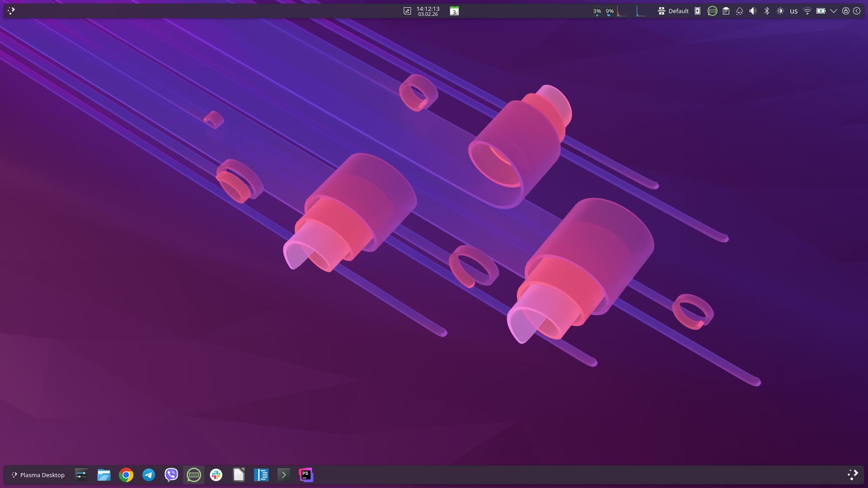
Task: Open the calendar icon showing 3
Action: (454, 11)
